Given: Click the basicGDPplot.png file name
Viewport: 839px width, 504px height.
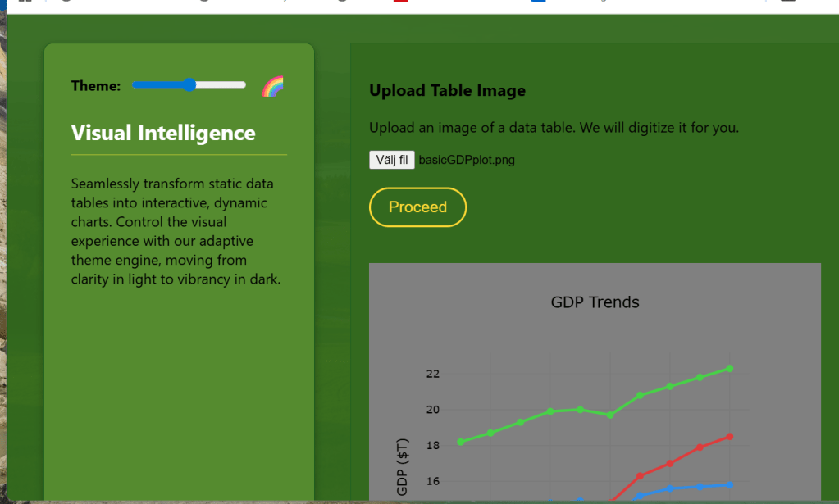Looking at the screenshot, I should 467,160.
